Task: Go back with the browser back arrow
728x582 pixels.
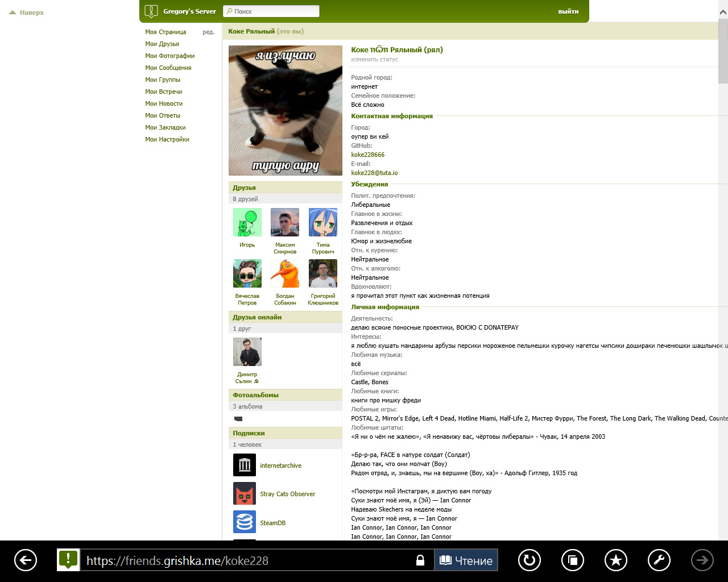Action: 26,560
